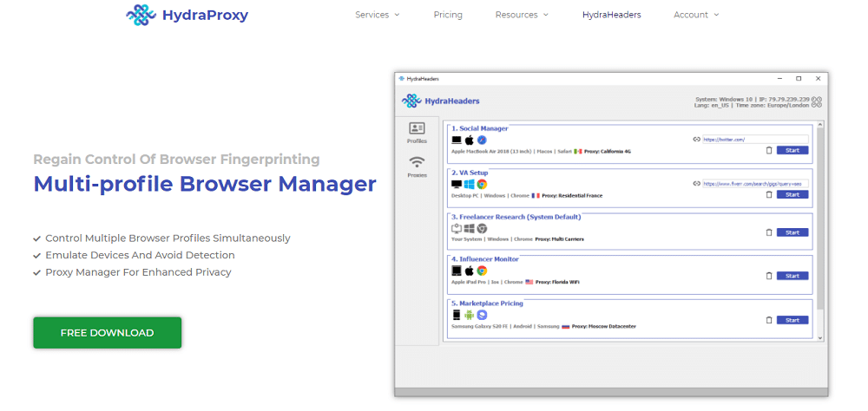Image resolution: width=868 pixels, height=411 pixels.
Task: Click the HydraHeaders app logo
Action: point(441,101)
